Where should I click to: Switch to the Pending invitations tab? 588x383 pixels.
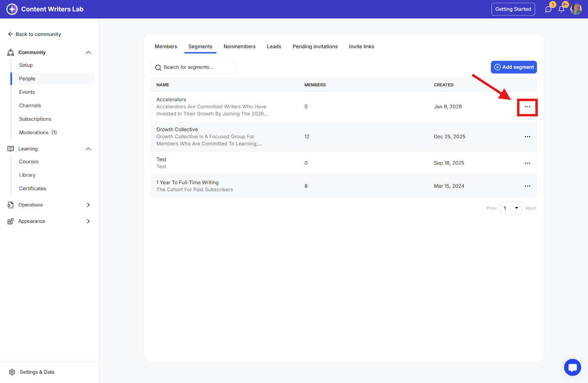[315, 47]
